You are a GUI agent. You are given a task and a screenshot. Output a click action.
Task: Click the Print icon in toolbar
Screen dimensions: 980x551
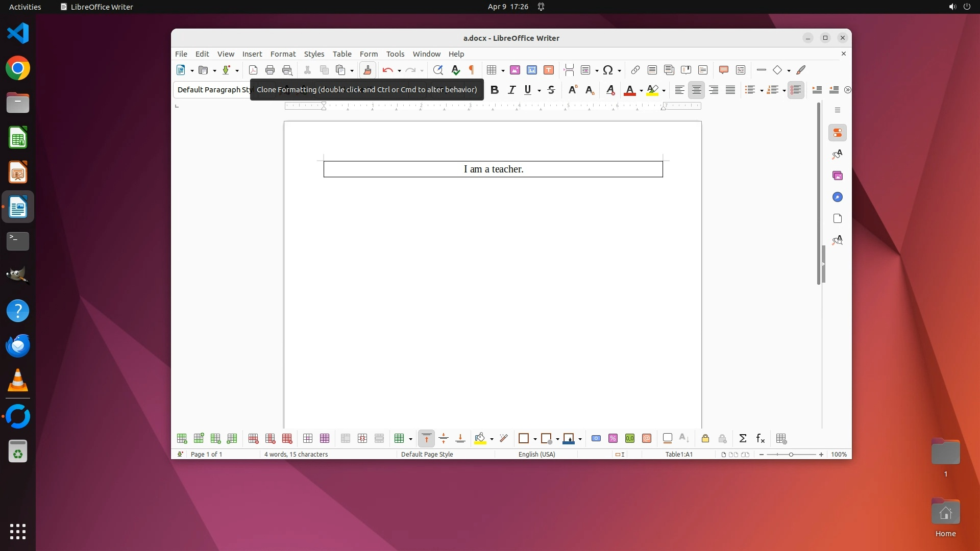270,70
